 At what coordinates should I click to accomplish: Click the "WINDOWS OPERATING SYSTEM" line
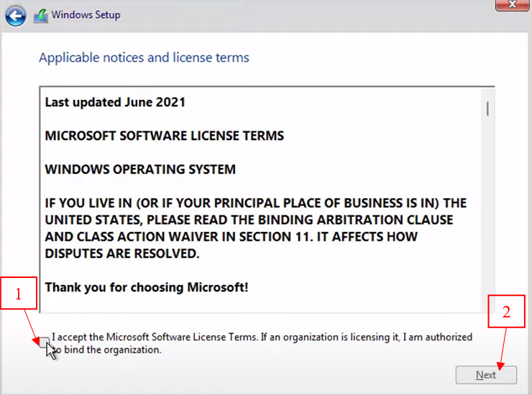pyautogui.click(x=140, y=169)
